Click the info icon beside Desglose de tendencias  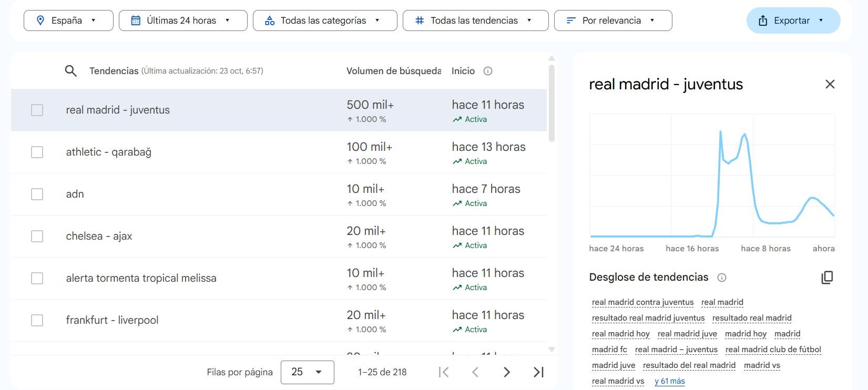(x=722, y=278)
